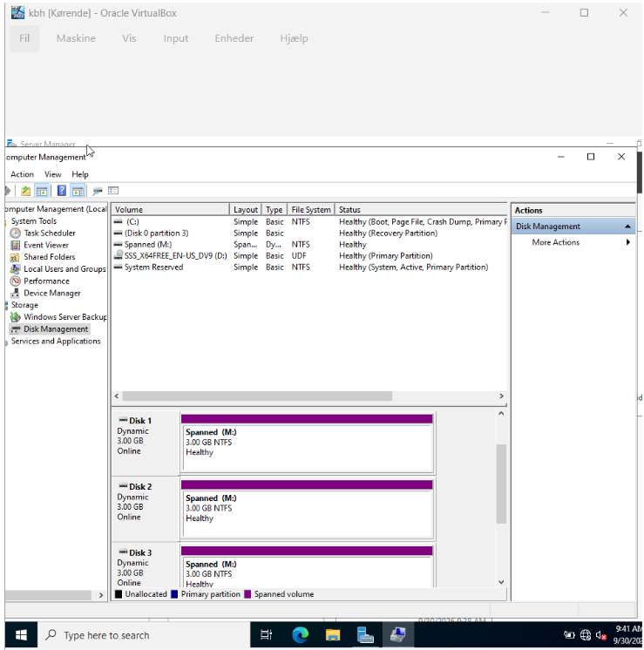644x650 pixels.
Task: Select Task Scheduler in the tree
Action: pos(50,233)
